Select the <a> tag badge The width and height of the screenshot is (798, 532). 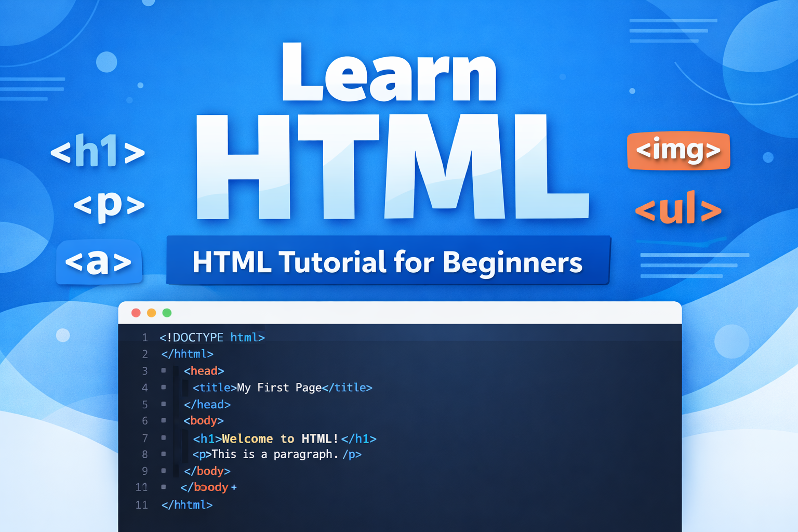99,262
